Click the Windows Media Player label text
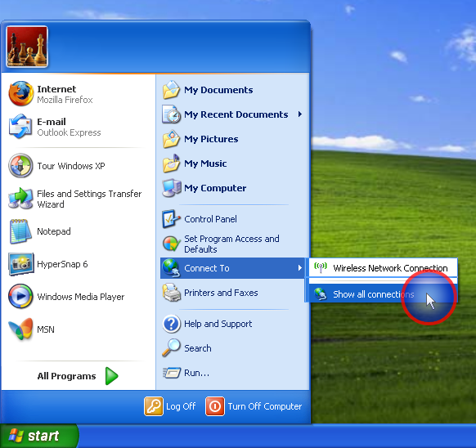 [81, 297]
